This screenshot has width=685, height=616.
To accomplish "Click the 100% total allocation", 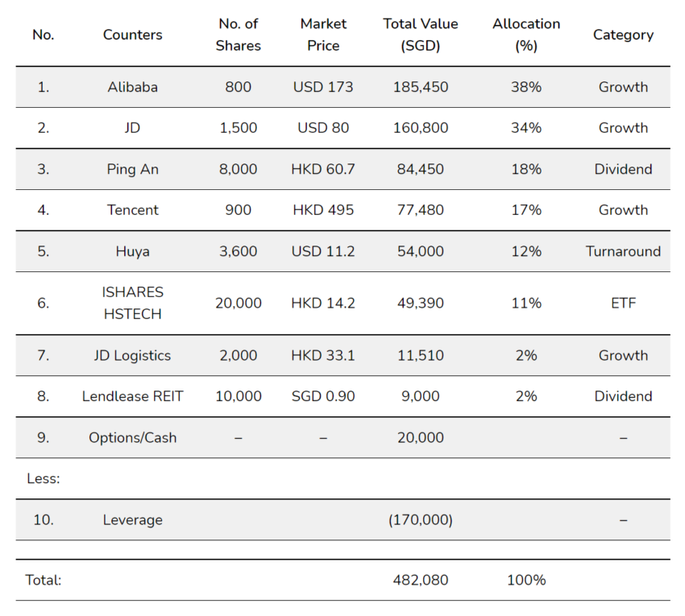I will click(526, 581).
